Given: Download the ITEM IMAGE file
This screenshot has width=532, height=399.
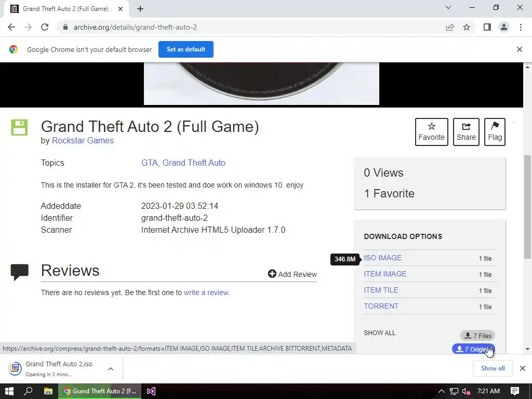Looking at the screenshot, I should click(x=385, y=274).
